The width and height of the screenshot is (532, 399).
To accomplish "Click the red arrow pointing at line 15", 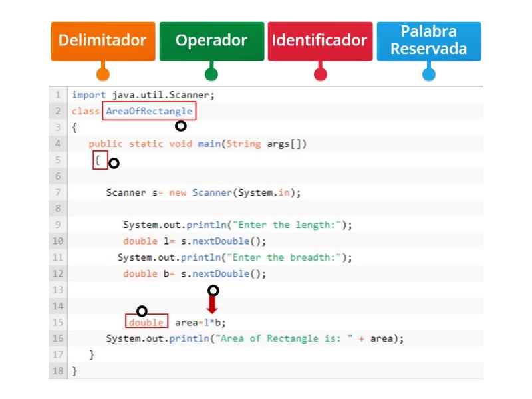I will 212,305.
